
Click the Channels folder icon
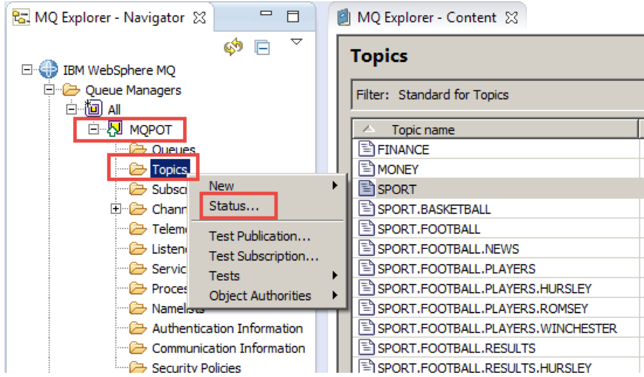point(138,209)
